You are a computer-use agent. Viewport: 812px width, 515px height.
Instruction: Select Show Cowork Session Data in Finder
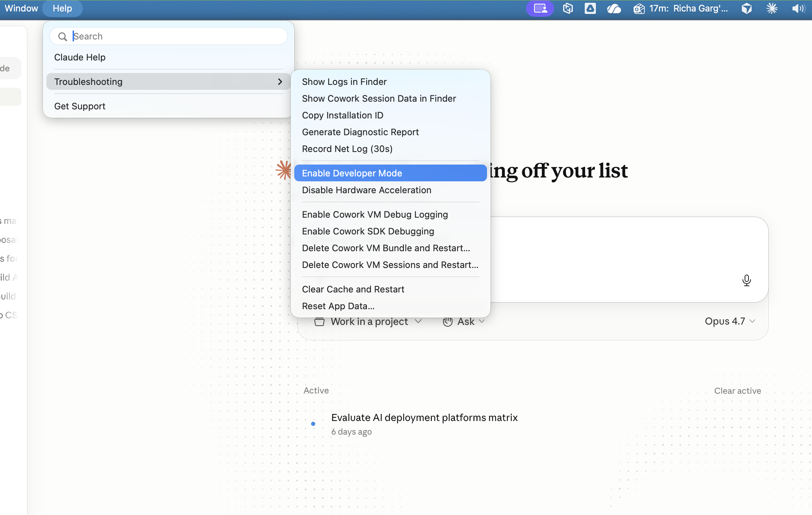point(390,99)
